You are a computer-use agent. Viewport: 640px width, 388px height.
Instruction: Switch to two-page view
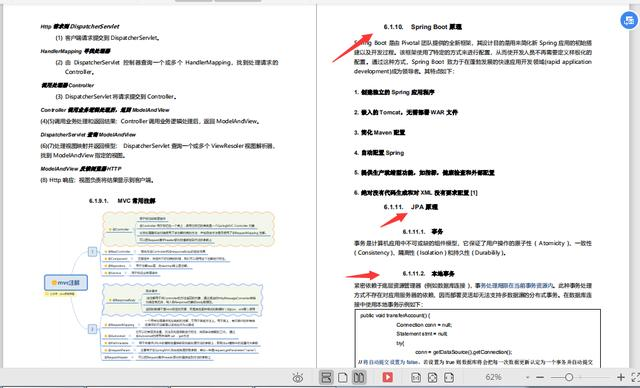click(359, 377)
